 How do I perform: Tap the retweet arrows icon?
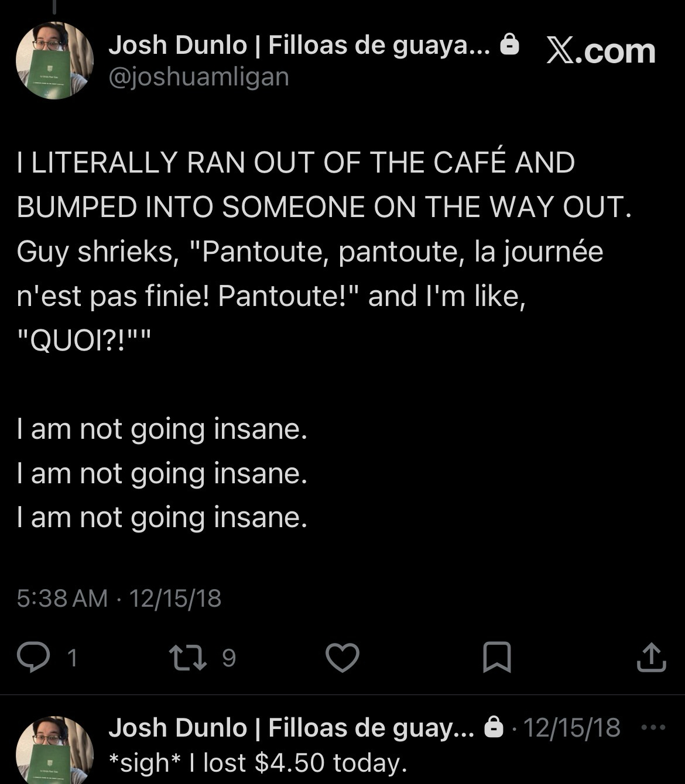point(187,658)
